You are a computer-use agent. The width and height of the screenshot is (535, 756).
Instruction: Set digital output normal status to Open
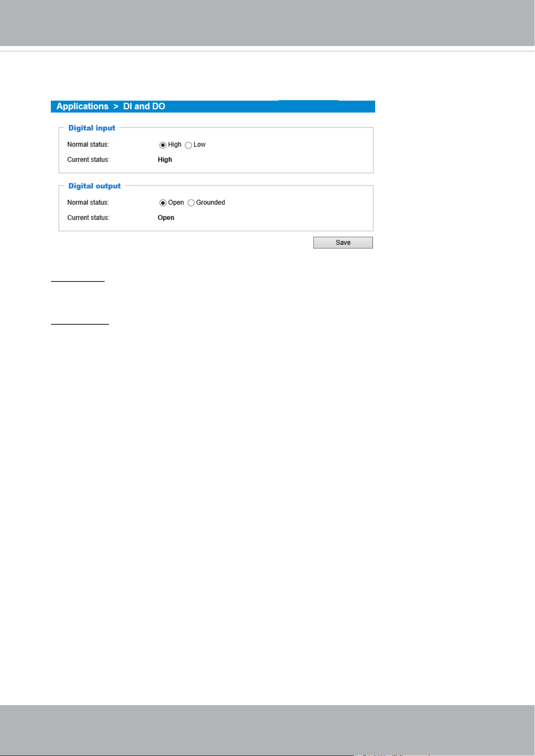[x=163, y=203]
